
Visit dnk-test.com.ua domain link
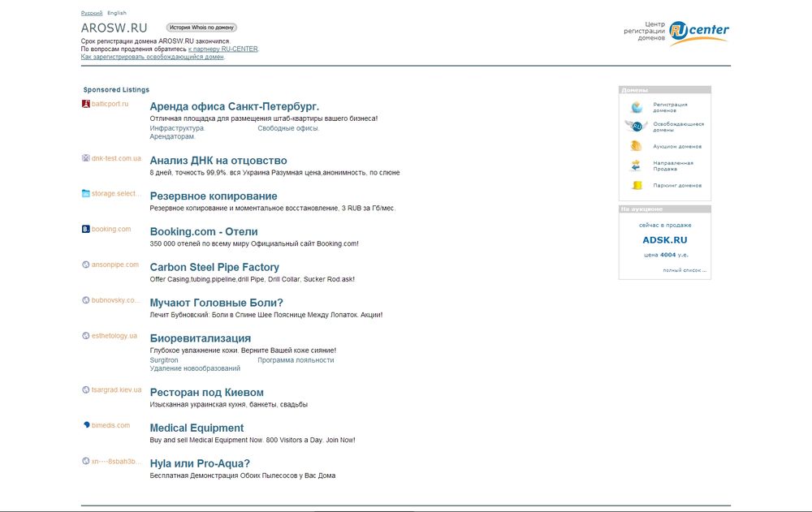(116, 158)
